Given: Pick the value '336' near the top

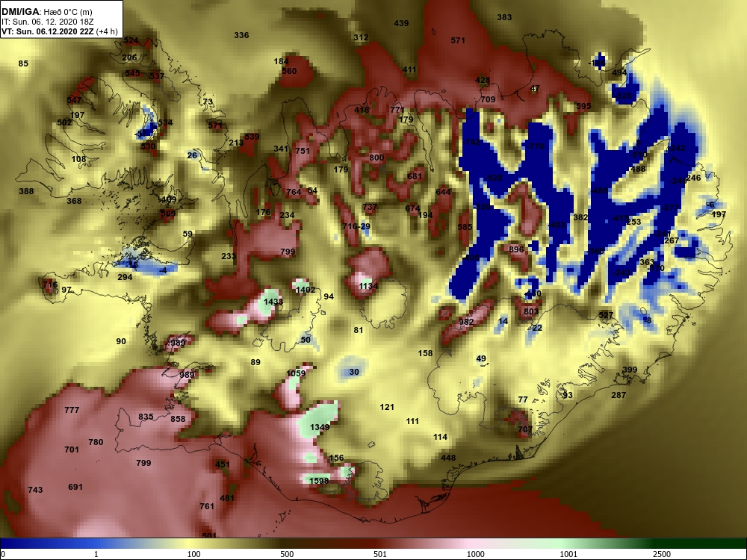Looking at the screenshot, I should pyautogui.click(x=241, y=35).
